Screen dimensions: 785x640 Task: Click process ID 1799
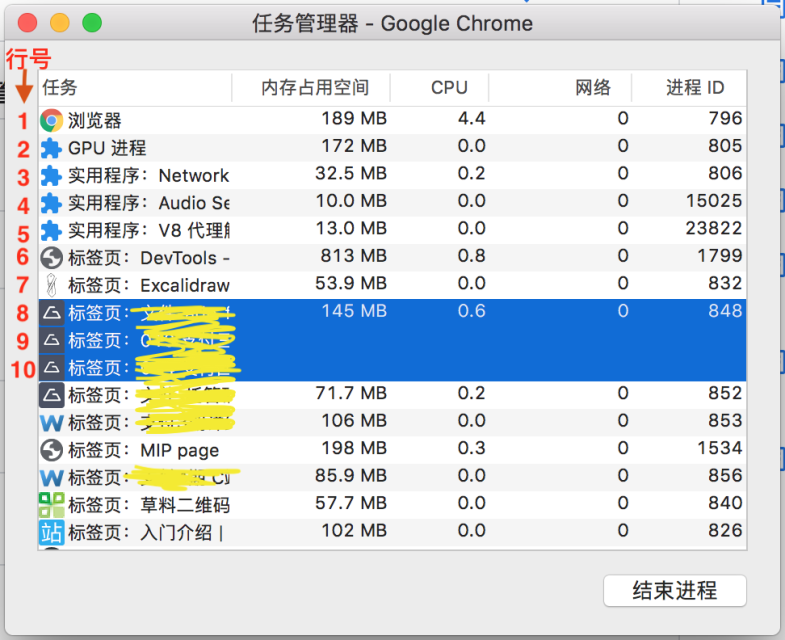point(720,256)
